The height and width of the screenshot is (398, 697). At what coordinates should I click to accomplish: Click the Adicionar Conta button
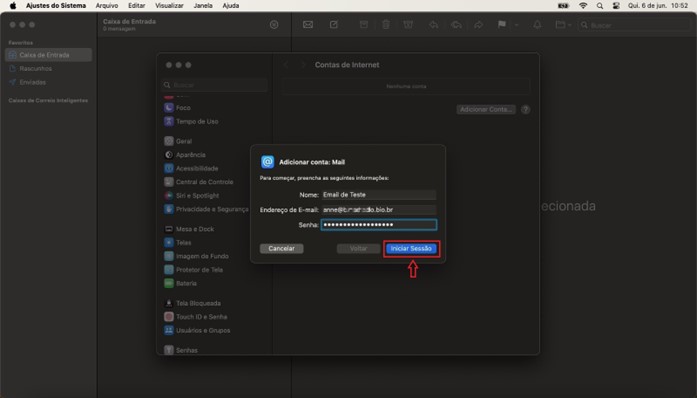pos(486,109)
